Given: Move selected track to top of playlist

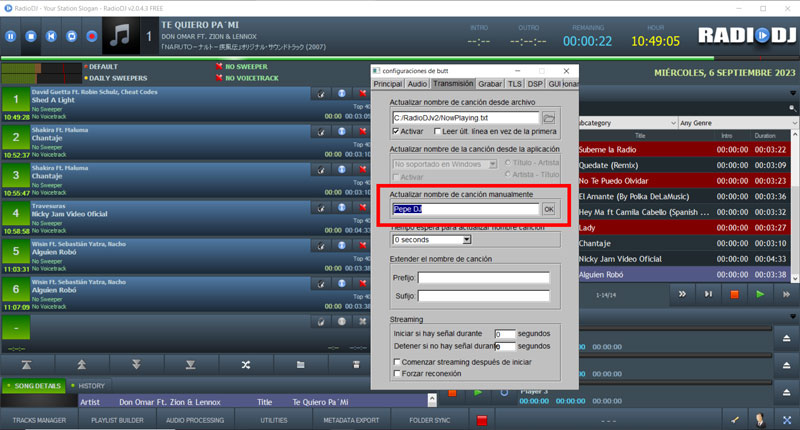Looking at the screenshot, I should click(27, 365).
